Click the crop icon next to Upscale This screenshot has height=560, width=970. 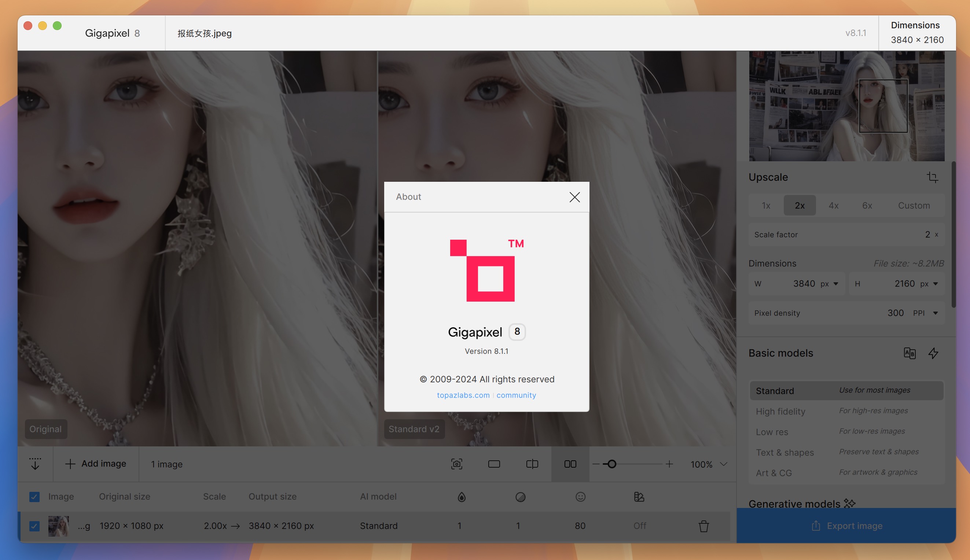(x=932, y=177)
